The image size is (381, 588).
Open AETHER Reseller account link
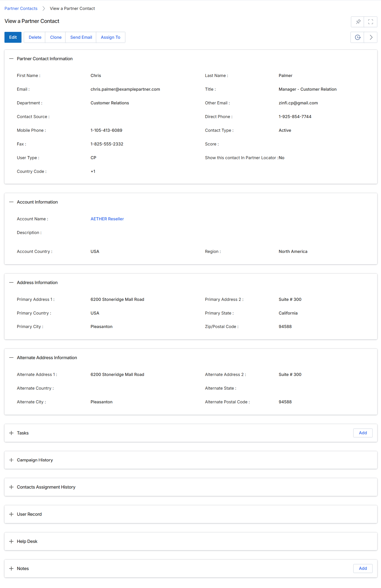107,219
